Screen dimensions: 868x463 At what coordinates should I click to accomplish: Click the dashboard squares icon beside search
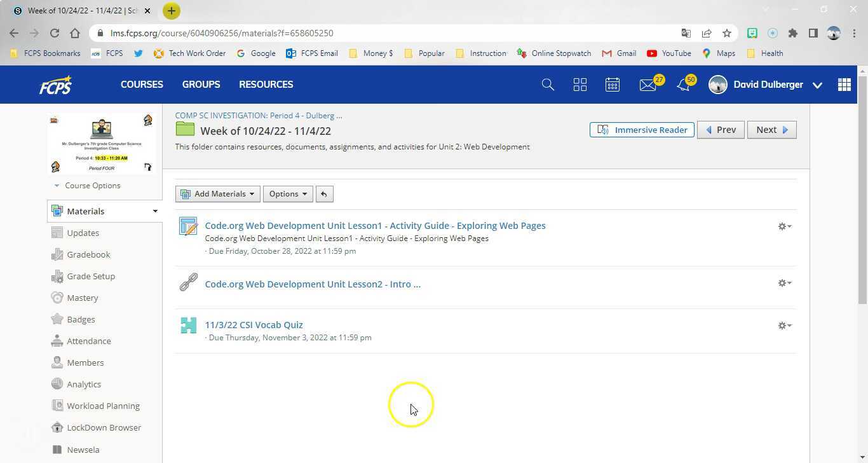click(580, 85)
